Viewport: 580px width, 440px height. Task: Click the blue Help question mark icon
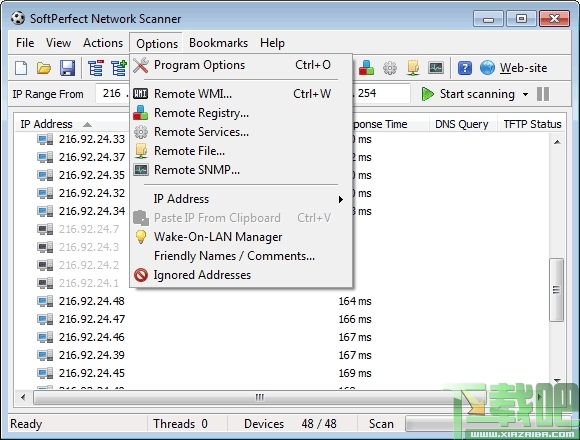[x=465, y=68]
